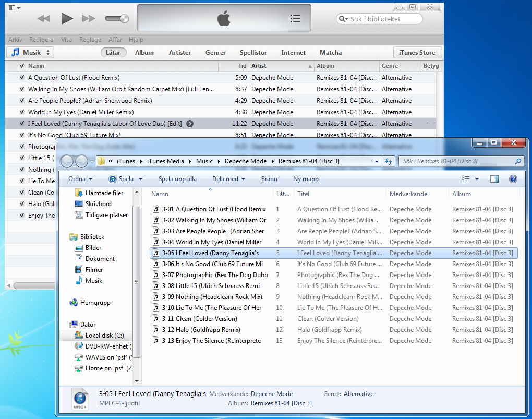Open the iTunes window menu icon at top-left
The image size is (532, 419).
tap(14, 8)
